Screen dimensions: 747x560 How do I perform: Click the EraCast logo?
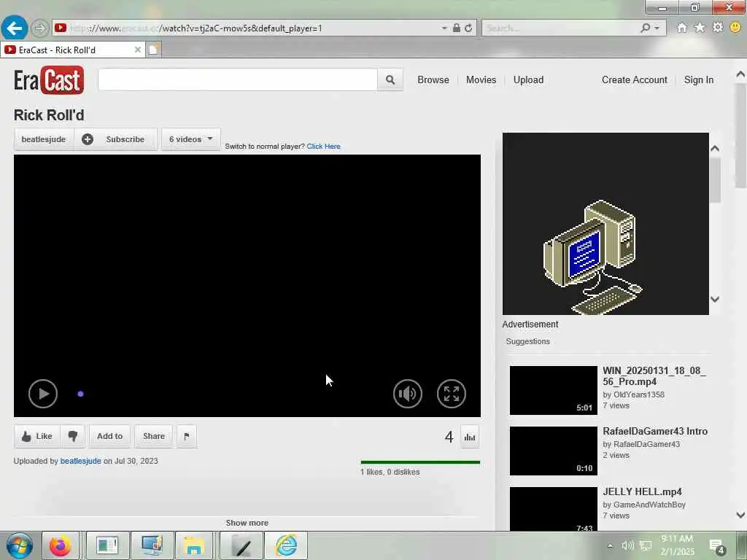(x=49, y=80)
